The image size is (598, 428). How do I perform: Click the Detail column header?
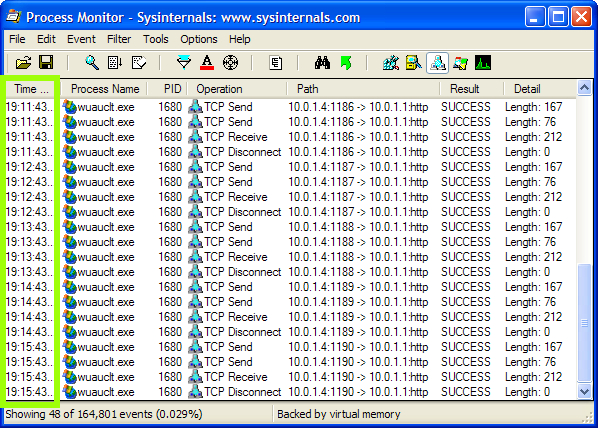pyautogui.click(x=540, y=89)
